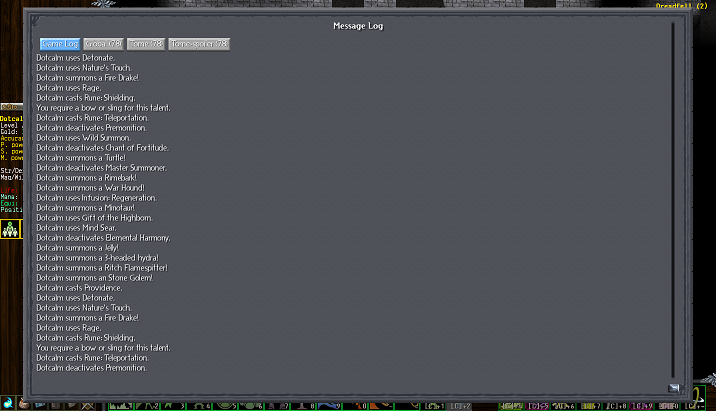Activate hotbar talent slot 8
716x411 pixels.
[304, 406]
